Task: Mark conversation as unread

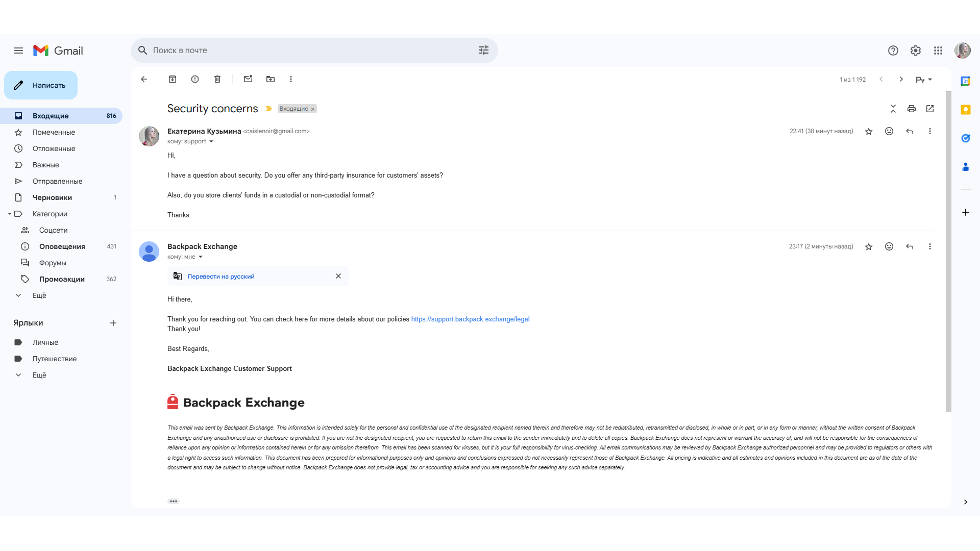Action: click(248, 79)
